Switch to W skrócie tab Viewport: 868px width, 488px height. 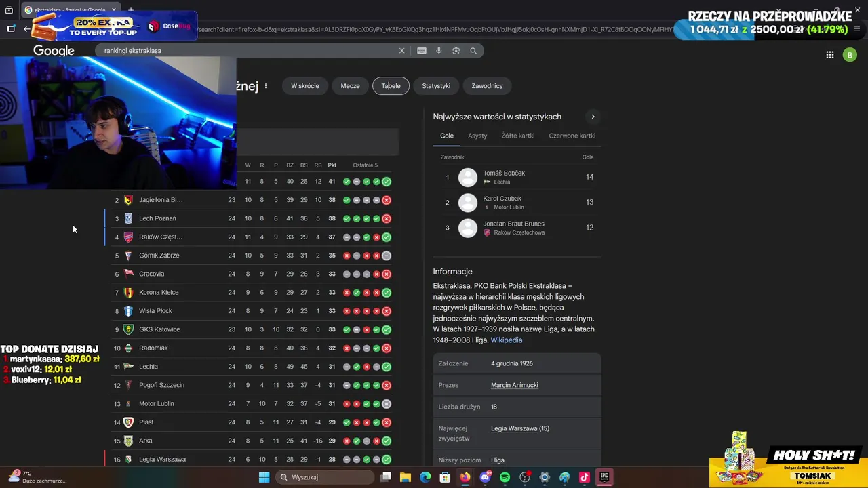(x=305, y=86)
